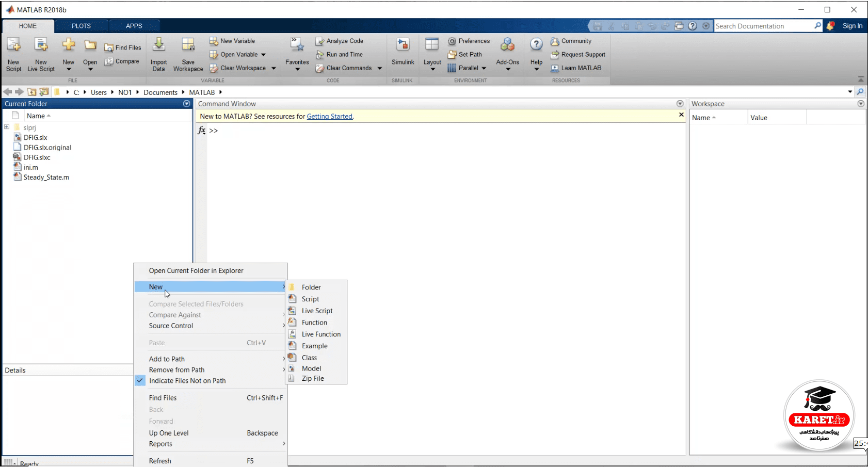The height and width of the screenshot is (467, 868).
Task: Click the Set Path icon
Action: 452,55
